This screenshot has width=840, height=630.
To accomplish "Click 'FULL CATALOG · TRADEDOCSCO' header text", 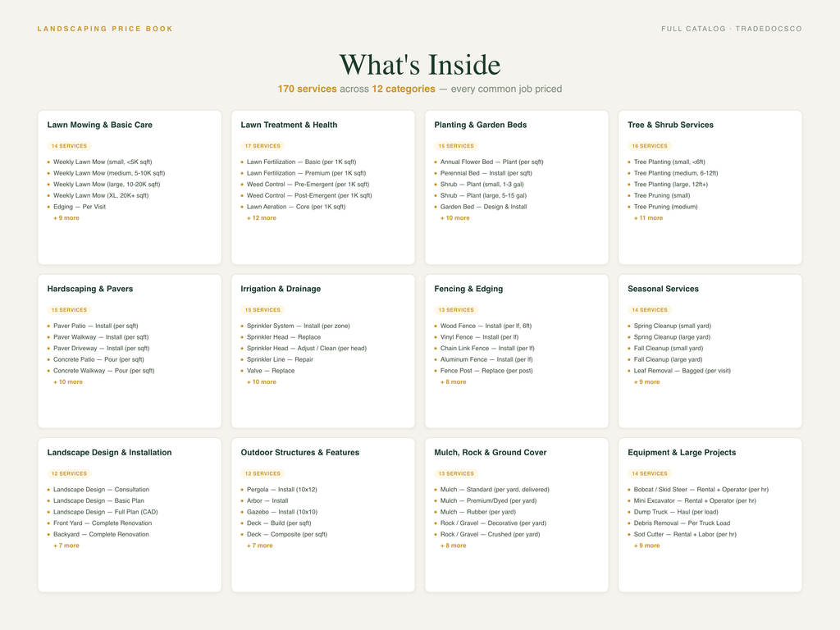I will click(731, 29).
